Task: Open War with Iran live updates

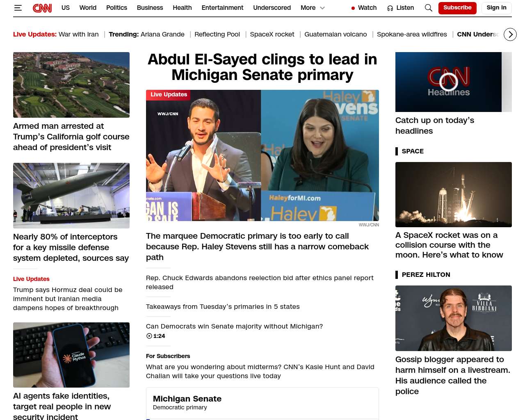Action: (79, 34)
